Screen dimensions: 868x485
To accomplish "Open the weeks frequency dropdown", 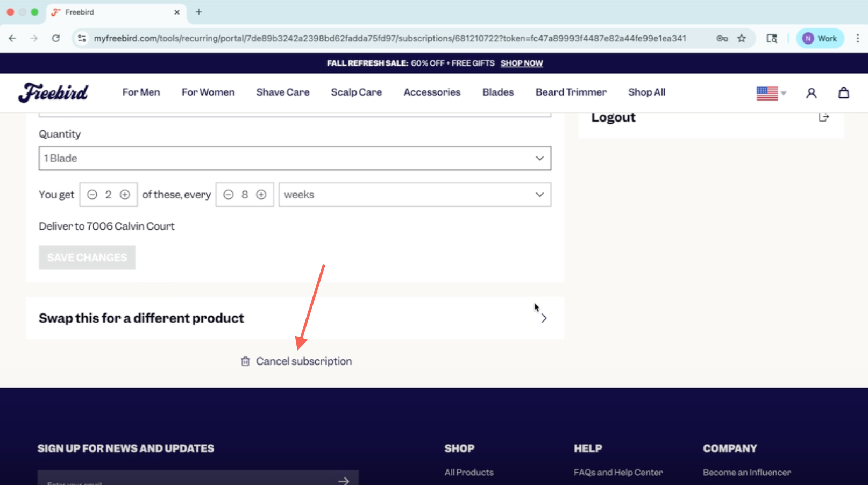I will 414,195.
